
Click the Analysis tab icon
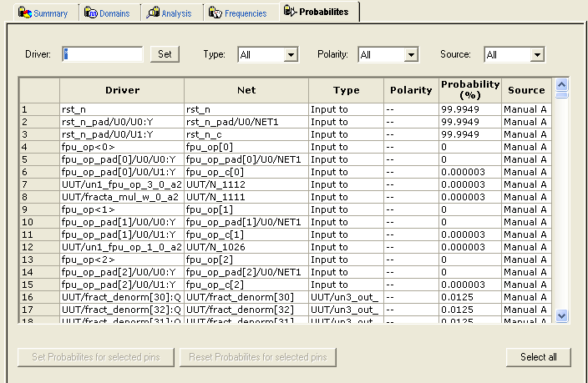click(x=151, y=13)
